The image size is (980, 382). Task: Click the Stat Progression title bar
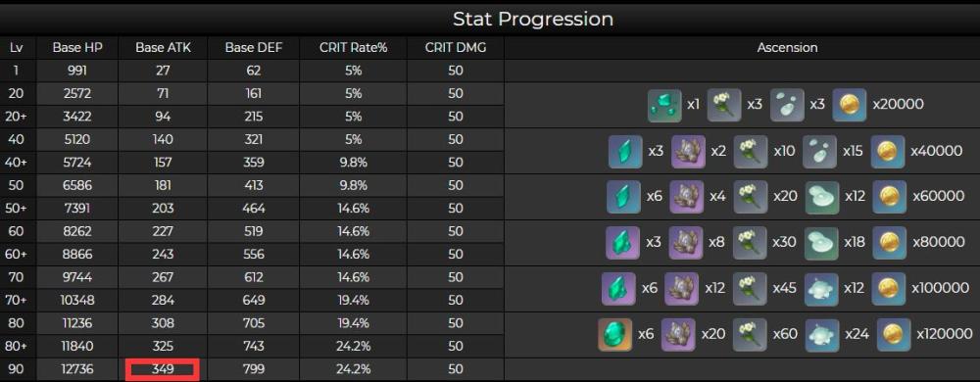490,18
